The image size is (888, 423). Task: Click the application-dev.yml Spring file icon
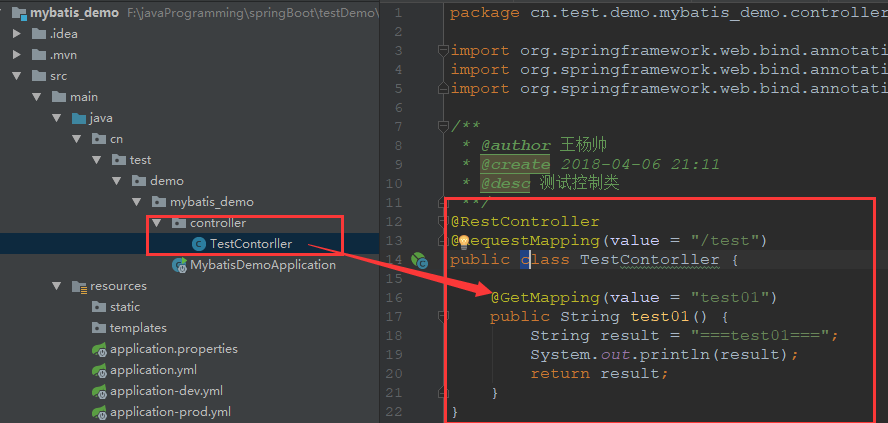point(100,391)
